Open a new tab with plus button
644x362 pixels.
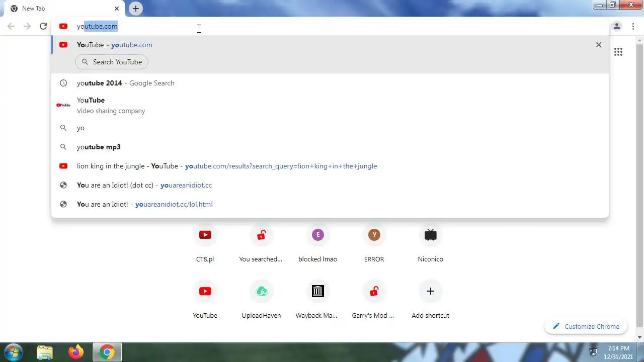[x=136, y=9]
